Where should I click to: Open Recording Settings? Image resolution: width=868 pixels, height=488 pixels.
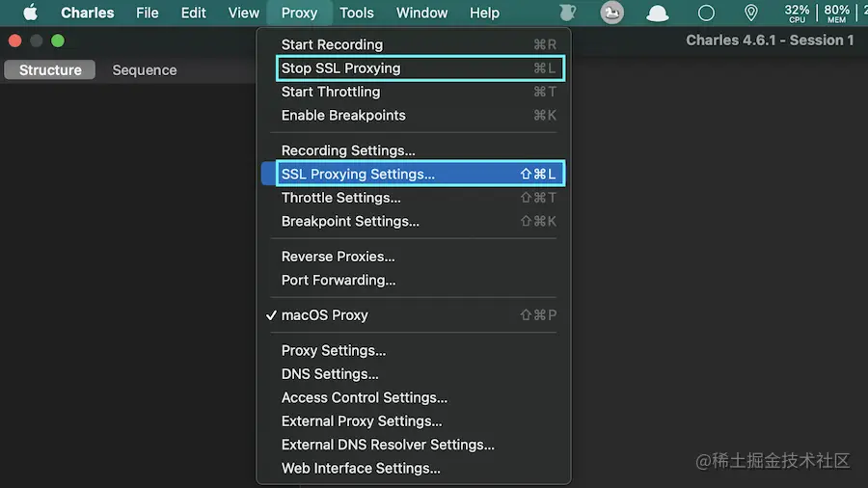point(413,149)
